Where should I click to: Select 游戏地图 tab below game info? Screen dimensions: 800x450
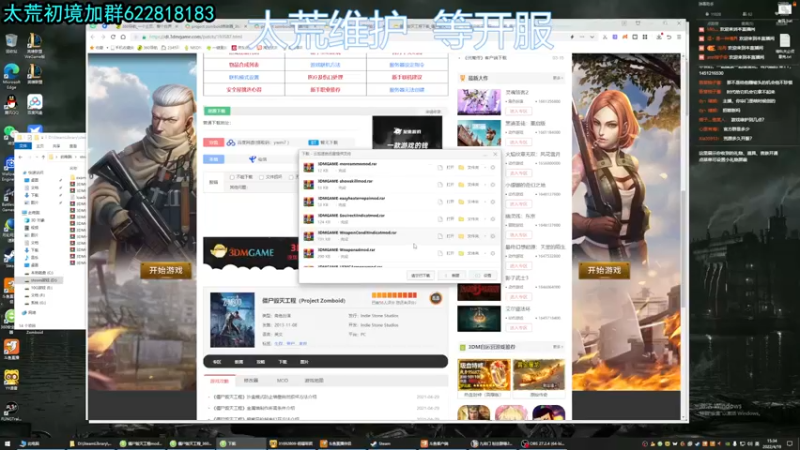[x=314, y=381]
